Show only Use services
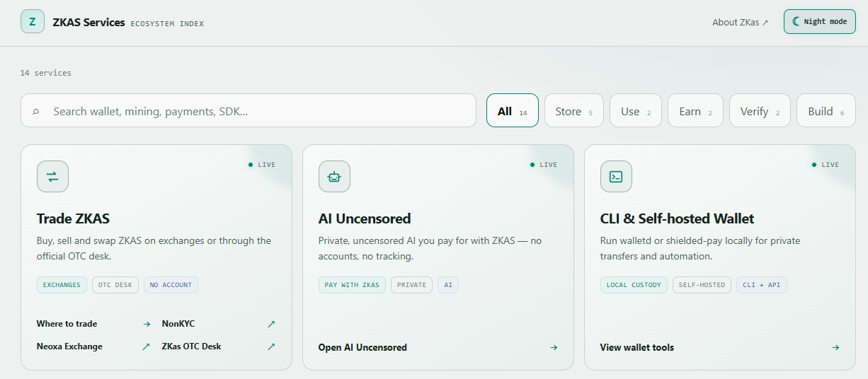Viewport: 868px width, 379px height. pyautogui.click(x=636, y=111)
